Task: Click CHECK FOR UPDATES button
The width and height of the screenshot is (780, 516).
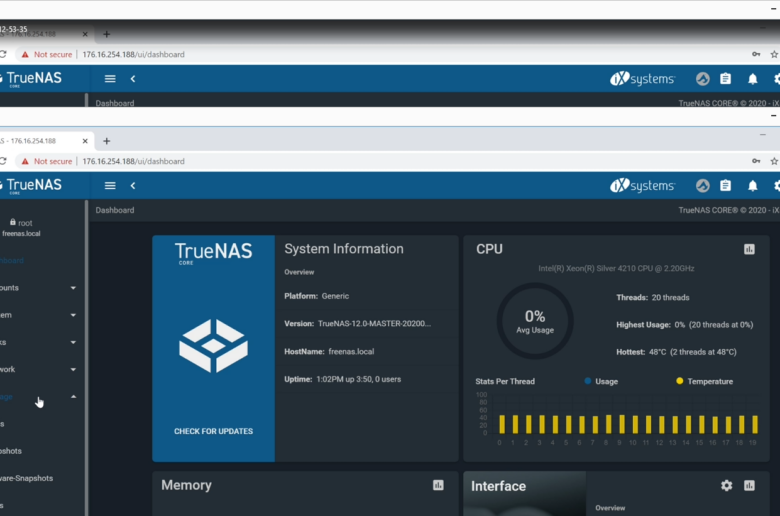Action: point(213,431)
